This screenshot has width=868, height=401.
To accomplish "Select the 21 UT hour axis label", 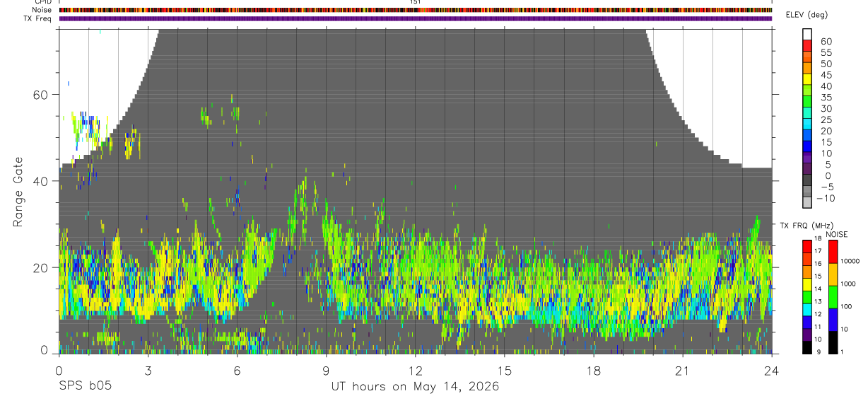I will [682, 371].
